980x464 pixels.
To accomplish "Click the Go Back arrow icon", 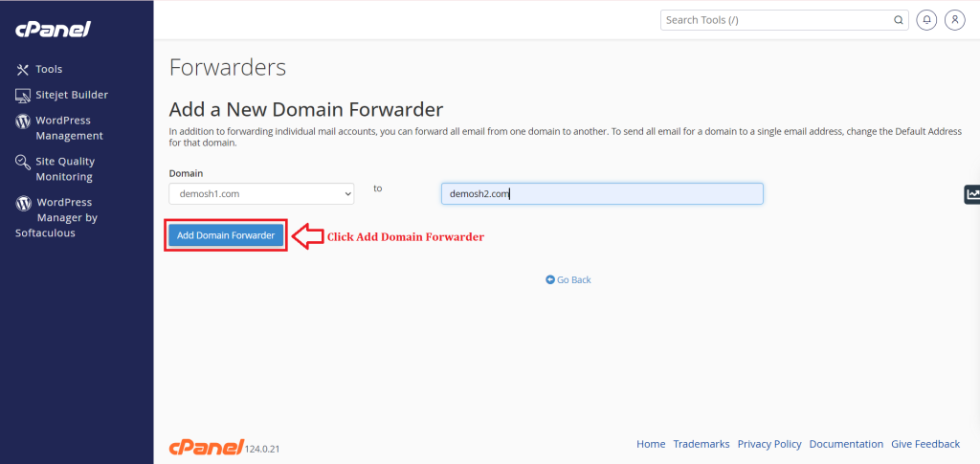I will 550,279.
